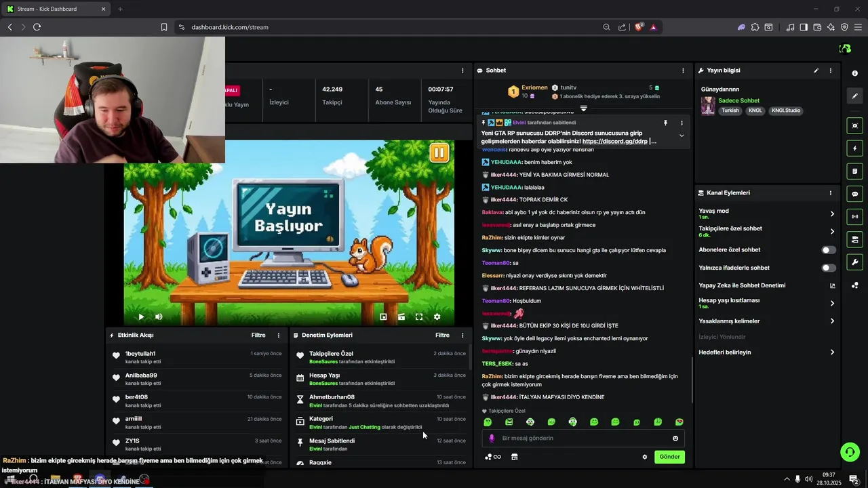Mute the stream preview volume
Viewport: 868px width, 488px height.
pyautogui.click(x=159, y=317)
